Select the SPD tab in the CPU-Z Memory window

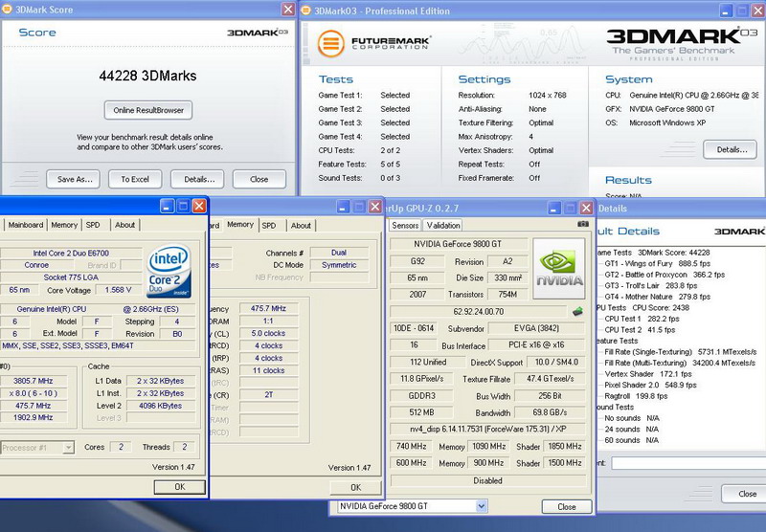[269, 226]
